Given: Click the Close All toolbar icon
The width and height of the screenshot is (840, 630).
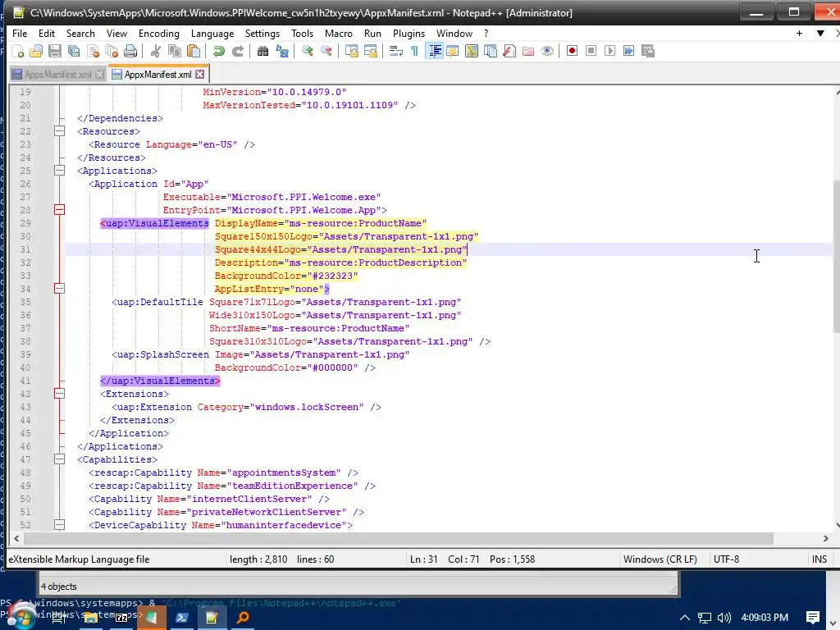Looking at the screenshot, I should 112,51.
